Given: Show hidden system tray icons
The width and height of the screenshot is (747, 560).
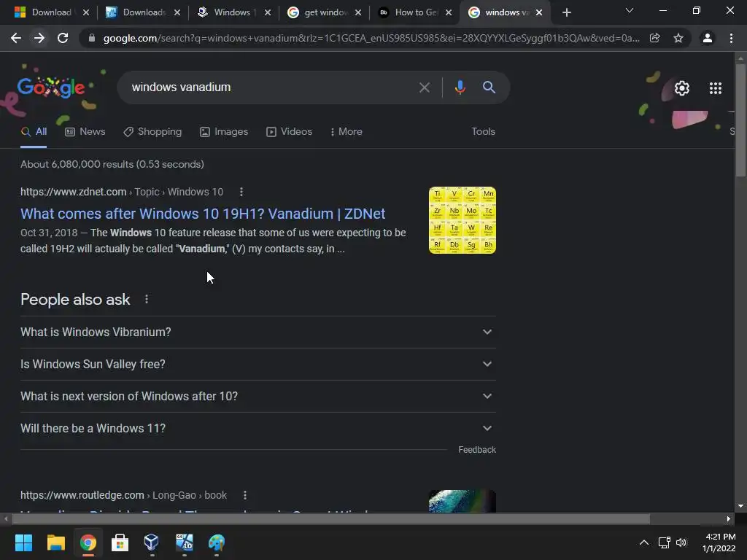Looking at the screenshot, I should point(643,542).
